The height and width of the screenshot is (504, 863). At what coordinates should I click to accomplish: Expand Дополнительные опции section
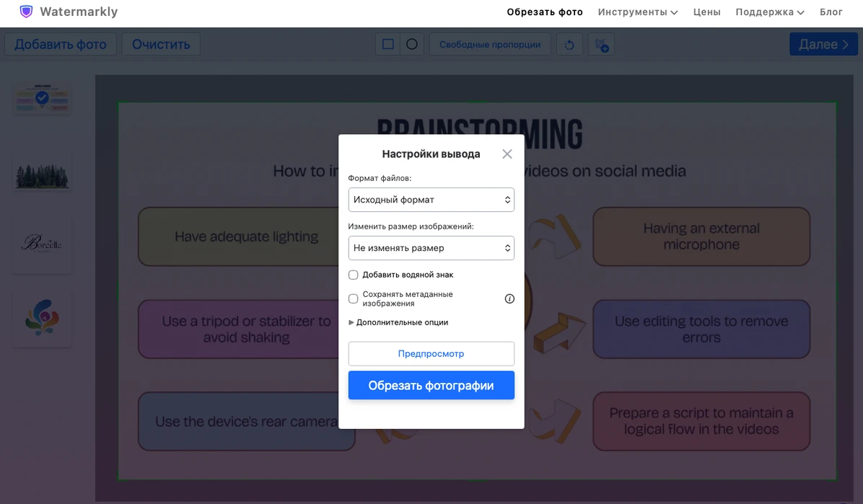coord(398,322)
